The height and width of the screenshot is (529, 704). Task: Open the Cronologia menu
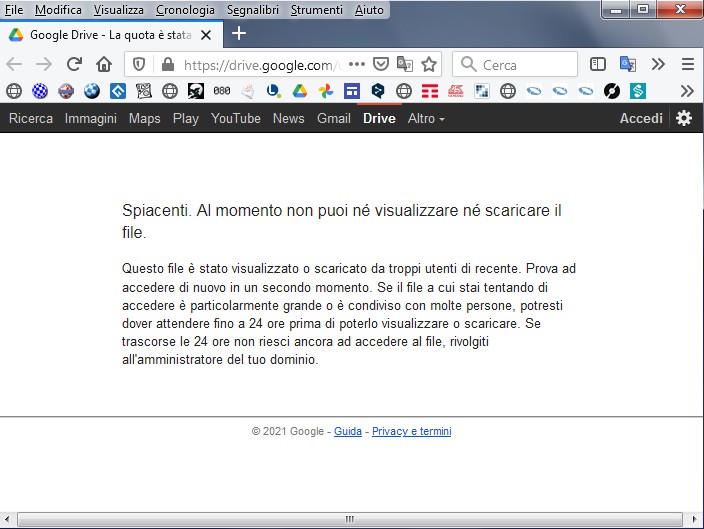coord(185,9)
